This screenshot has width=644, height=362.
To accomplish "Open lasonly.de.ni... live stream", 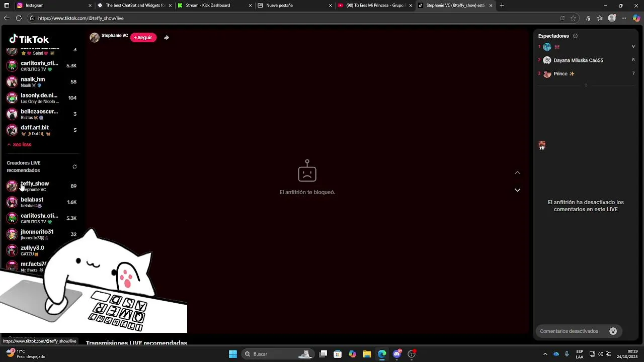I will (x=41, y=98).
